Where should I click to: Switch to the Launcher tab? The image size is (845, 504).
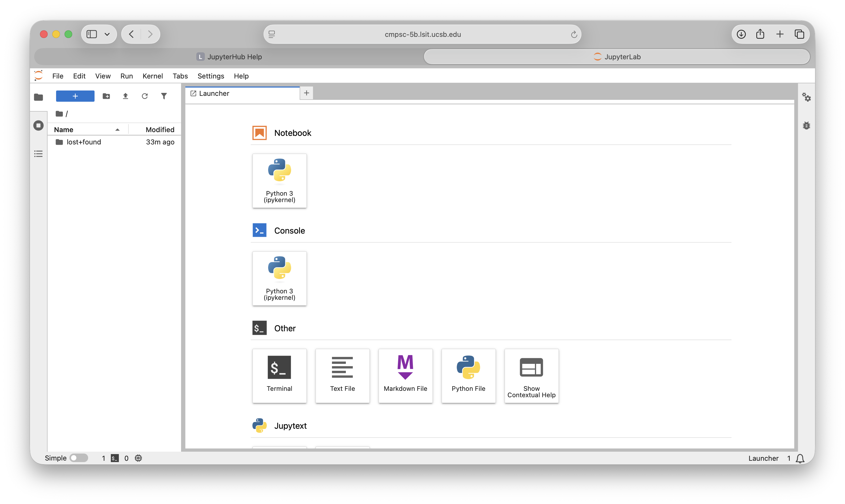coord(214,93)
